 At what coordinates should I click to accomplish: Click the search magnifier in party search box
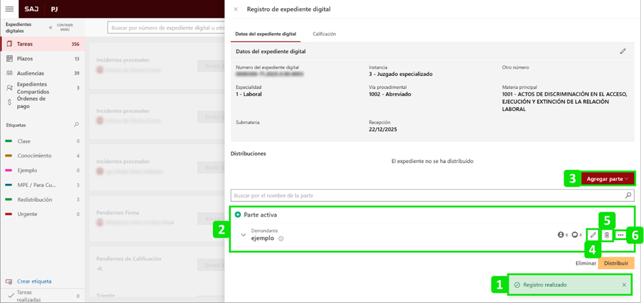pos(629,195)
